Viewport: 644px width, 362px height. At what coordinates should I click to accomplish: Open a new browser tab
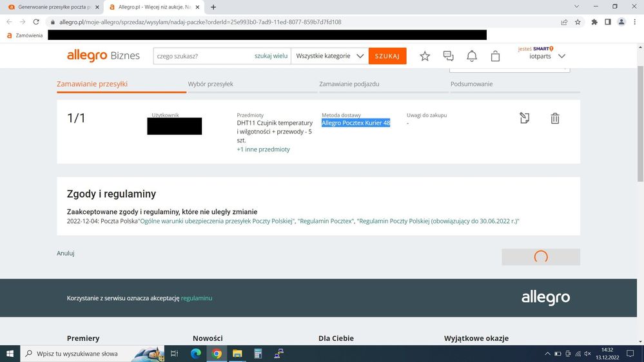213,7
